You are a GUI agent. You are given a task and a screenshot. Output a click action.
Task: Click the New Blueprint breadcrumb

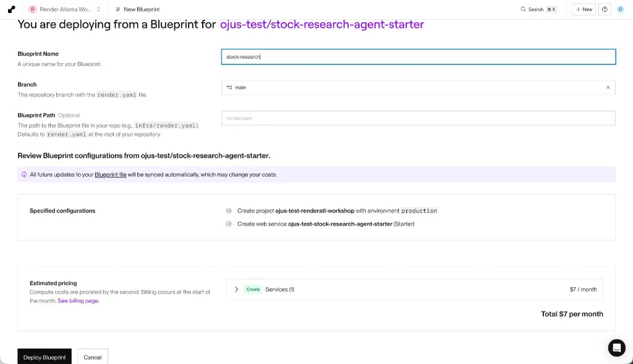137,9
